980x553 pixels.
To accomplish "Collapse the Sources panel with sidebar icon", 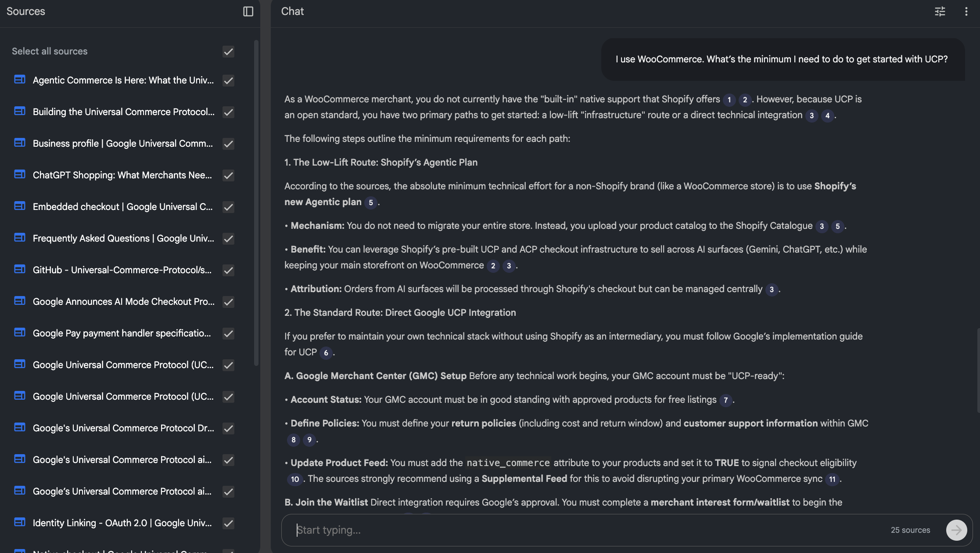I will [248, 11].
